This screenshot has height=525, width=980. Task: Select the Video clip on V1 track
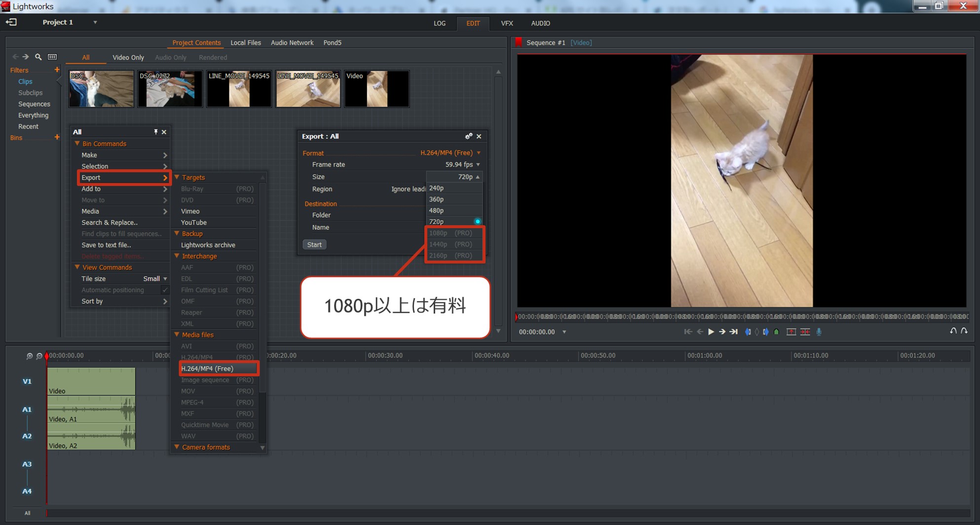pos(91,381)
